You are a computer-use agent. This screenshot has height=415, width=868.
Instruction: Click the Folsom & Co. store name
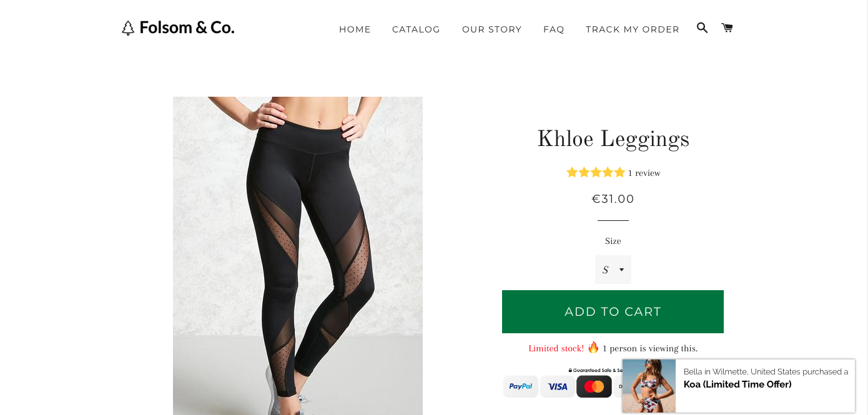click(187, 27)
